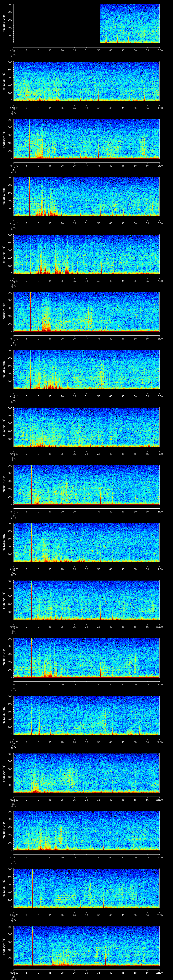Click the 4:10:00 start time label
This screenshot has width=173, height=980.
pos(14,108)
